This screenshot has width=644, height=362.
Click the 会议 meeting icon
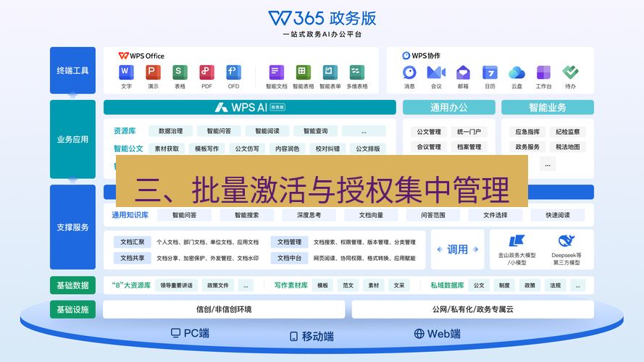[x=436, y=72]
